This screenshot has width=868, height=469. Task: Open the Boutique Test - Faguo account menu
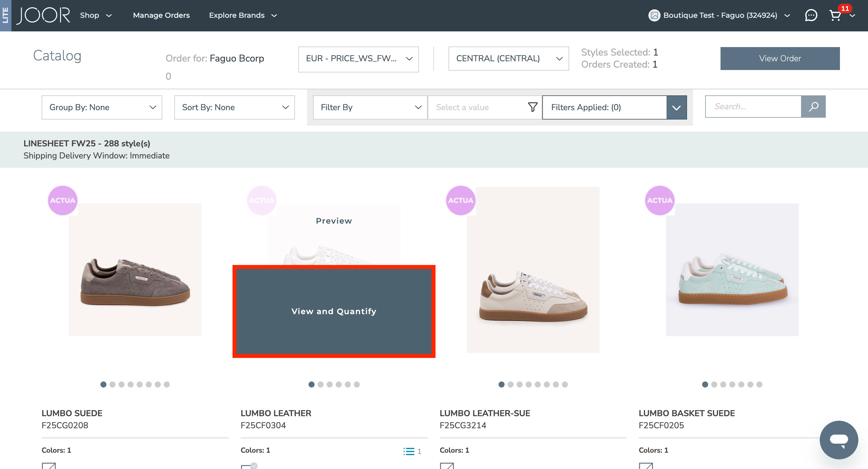(720, 15)
